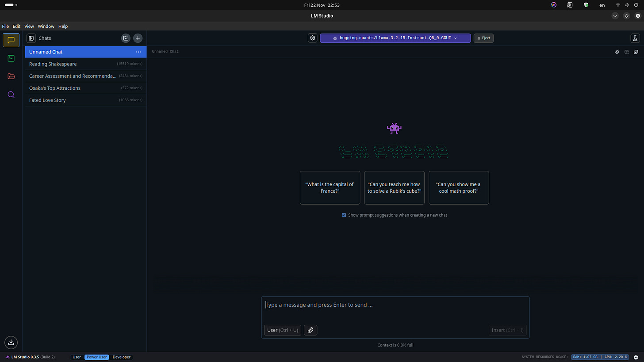The image size is (644, 362).
Task: Choose "What is the capital of France?" suggestion
Action: pyautogui.click(x=330, y=188)
